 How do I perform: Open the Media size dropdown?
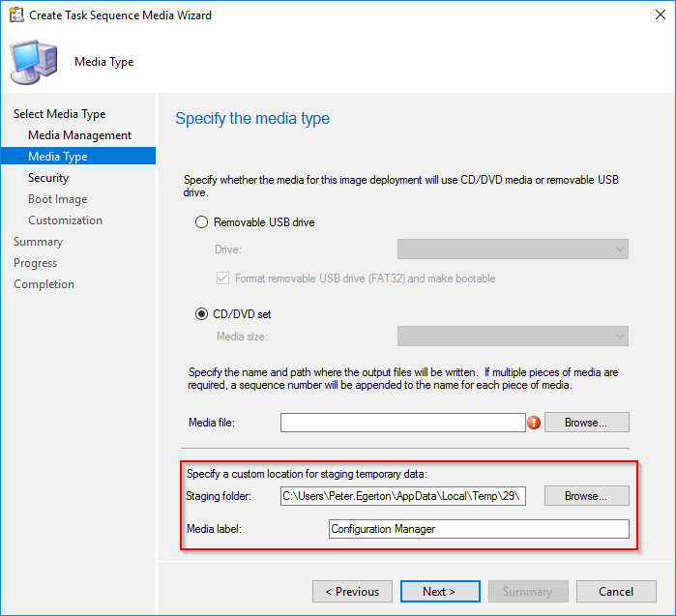[x=513, y=337]
